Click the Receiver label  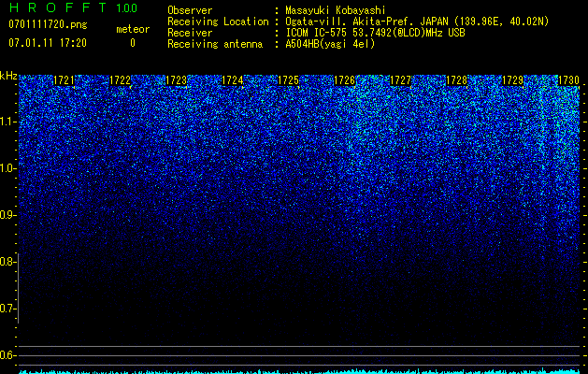(x=190, y=33)
